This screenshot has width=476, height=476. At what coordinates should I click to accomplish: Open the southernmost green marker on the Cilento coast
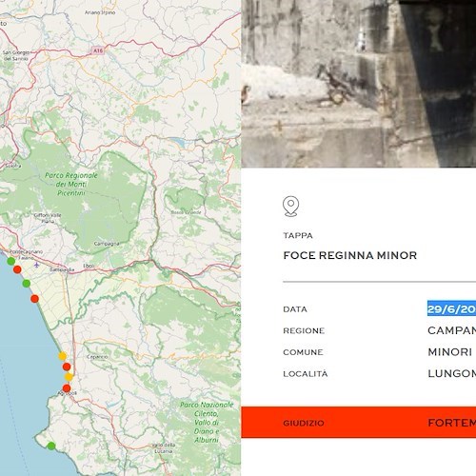point(51,446)
